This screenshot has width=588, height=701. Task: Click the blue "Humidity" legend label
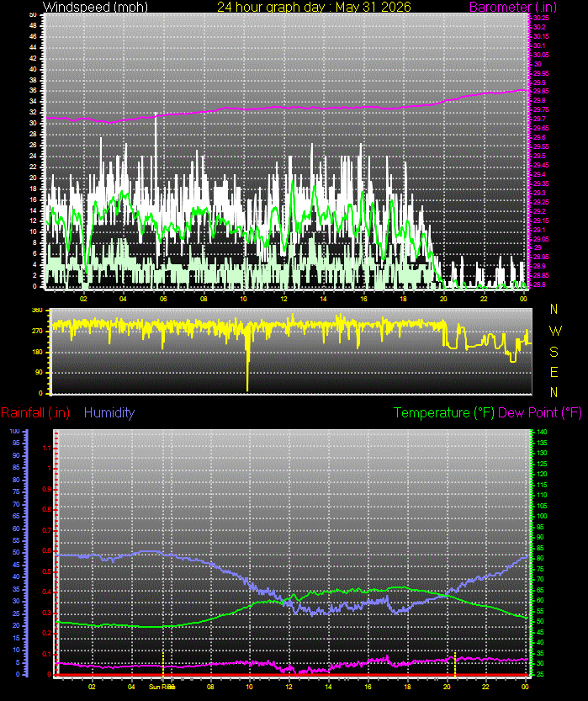pyautogui.click(x=109, y=412)
